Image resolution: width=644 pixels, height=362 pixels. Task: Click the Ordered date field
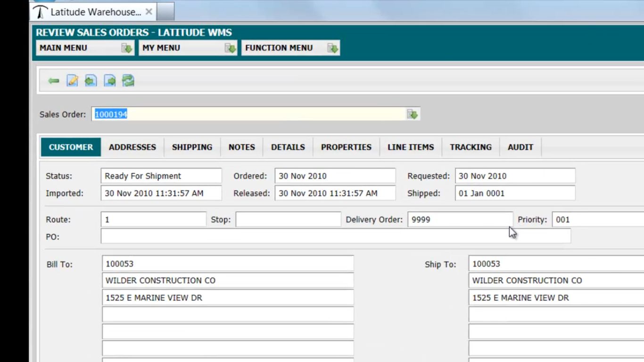coord(335,176)
